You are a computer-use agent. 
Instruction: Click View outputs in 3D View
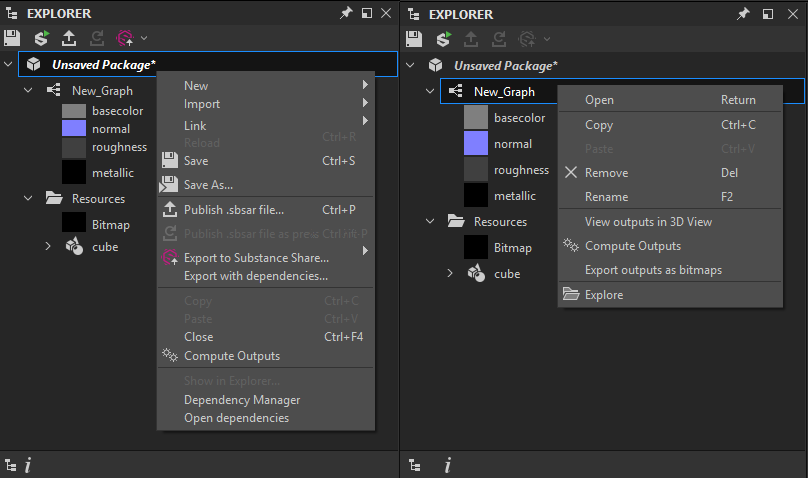pos(648,221)
